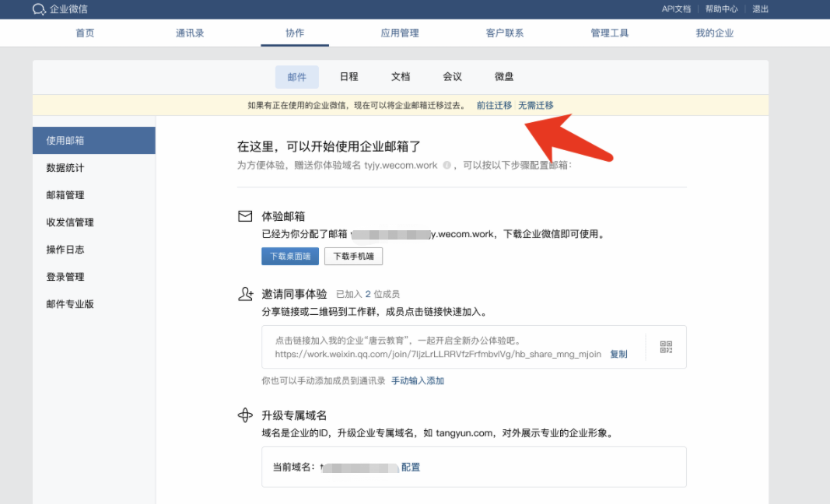Open the QR code icon for invite link
The image size is (830, 504).
[x=666, y=347]
